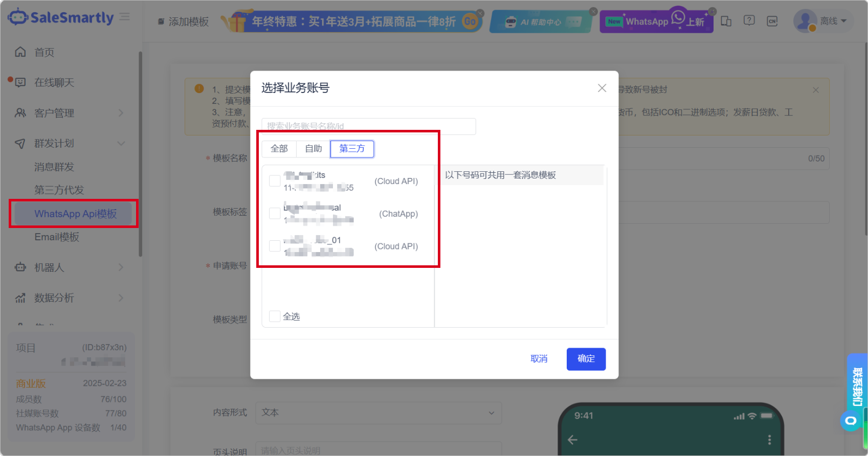This screenshot has width=868, height=456.
Task: Open the 内容形式 文本 dropdown
Action: [379, 413]
